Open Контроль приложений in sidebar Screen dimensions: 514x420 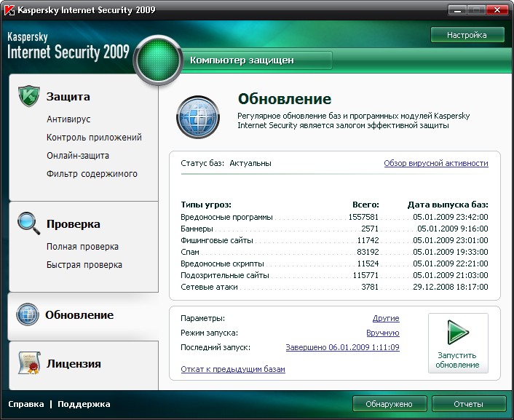94,138
